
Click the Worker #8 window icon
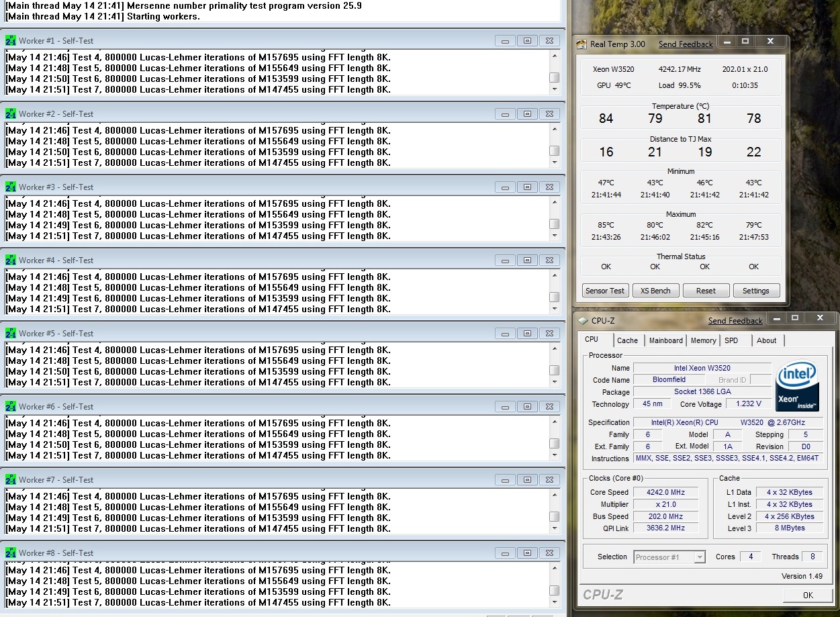[11, 553]
